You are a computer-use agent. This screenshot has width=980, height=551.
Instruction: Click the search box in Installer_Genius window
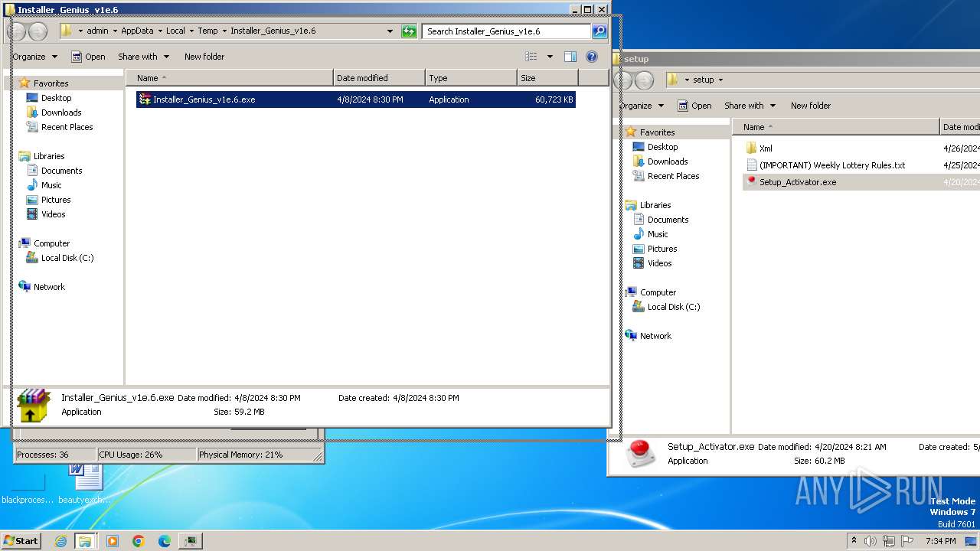click(x=505, y=31)
